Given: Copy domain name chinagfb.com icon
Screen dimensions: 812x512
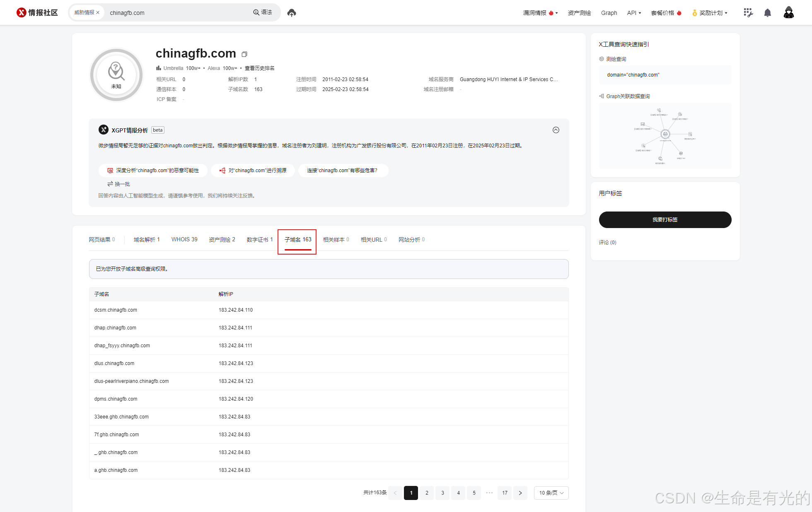Looking at the screenshot, I should click(x=244, y=54).
